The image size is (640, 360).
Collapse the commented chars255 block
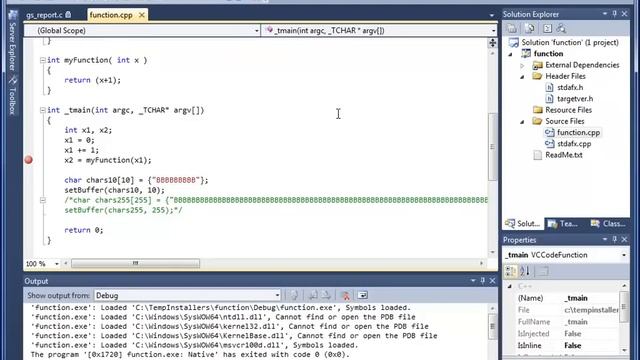[x=42, y=200]
